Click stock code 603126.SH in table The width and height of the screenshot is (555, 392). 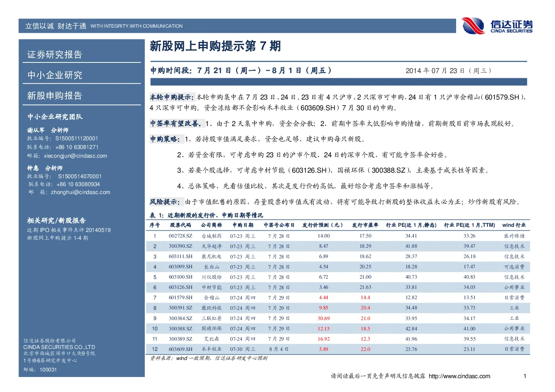click(180, 287)
